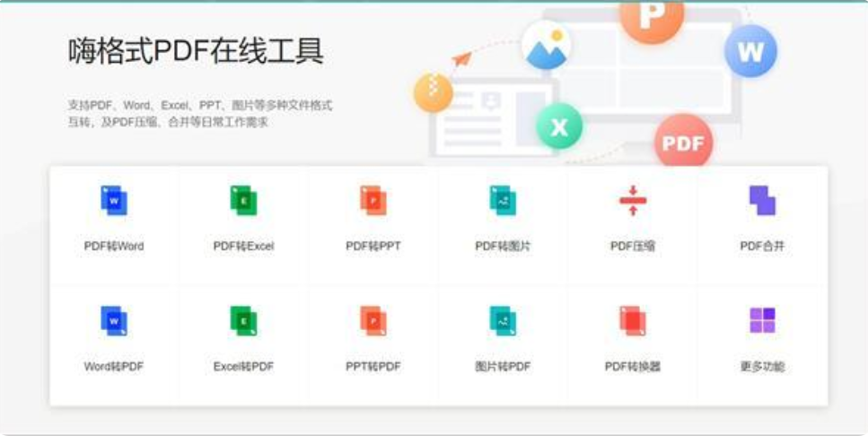
Task: Click the blue Word转PDF icon
Action: pyautogui.click(x=114, y=320)
